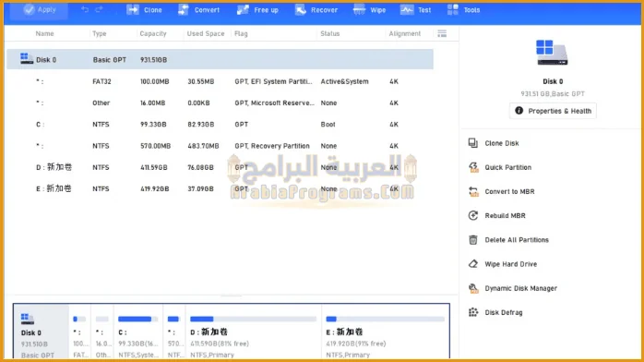Open the Tools toolbar menu
This screenshot has height=362, width=644.
click(463, 10)
